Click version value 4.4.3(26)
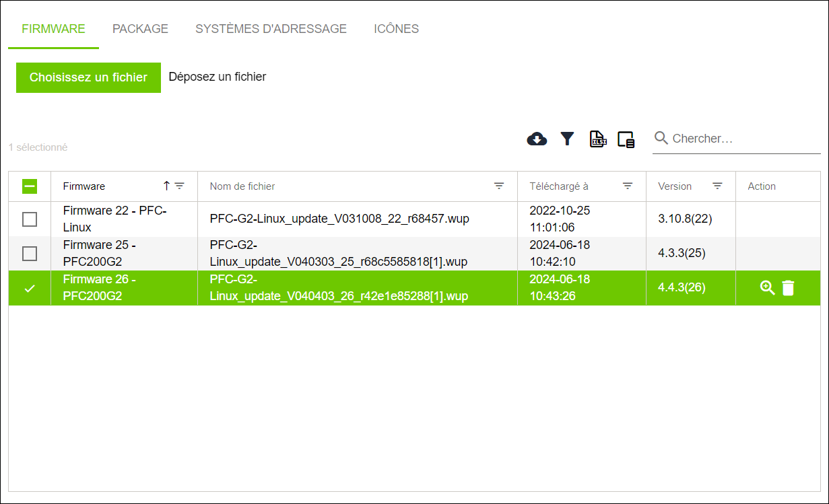The width and height of the screenshot is (829, 504). pyautogui.click(x=682, y=288)
